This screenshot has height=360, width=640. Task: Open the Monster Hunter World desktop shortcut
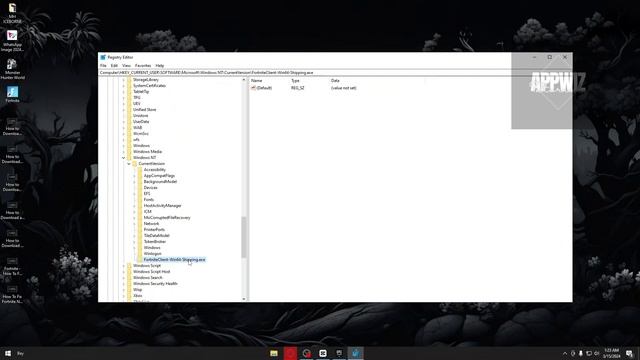coord(12,69)
